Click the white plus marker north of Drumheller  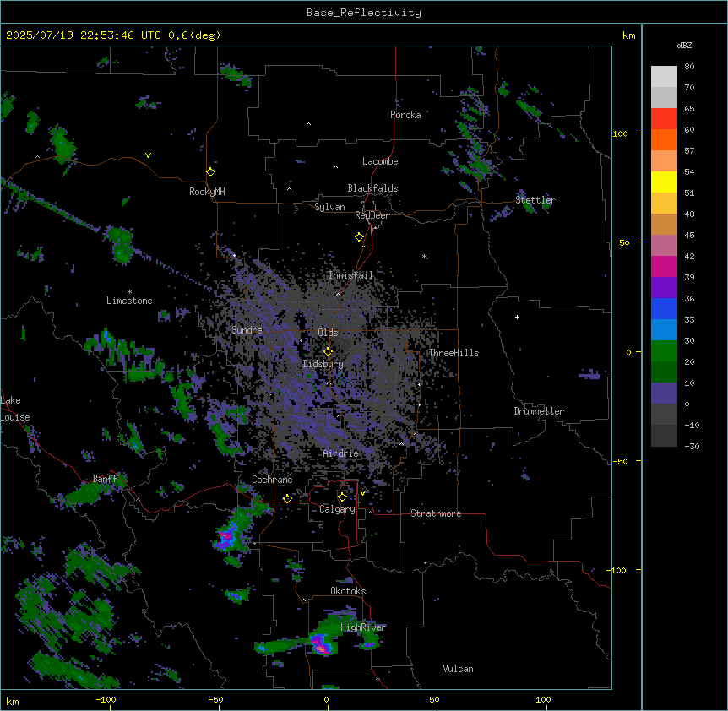[x=517, y=317]
